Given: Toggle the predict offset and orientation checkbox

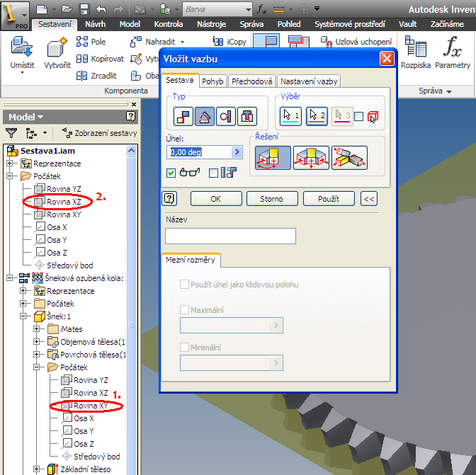Looking at the screenshot, I should point(213,173).
